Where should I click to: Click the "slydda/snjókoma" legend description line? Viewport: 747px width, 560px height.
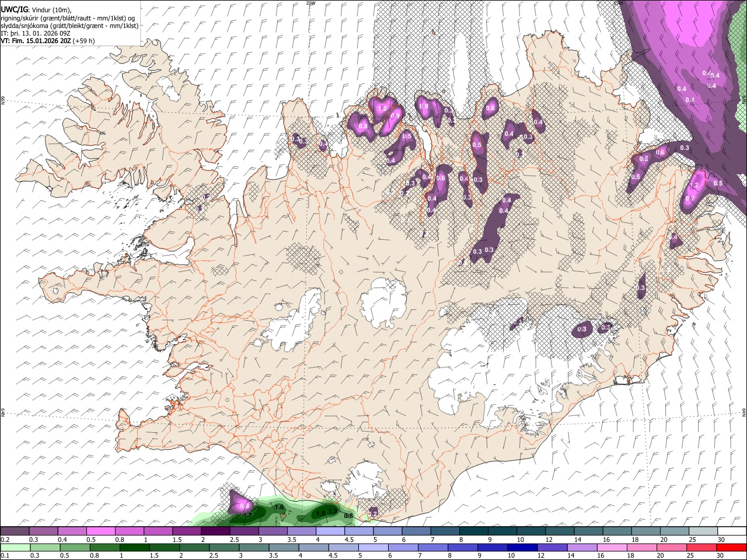coord(69,26)
